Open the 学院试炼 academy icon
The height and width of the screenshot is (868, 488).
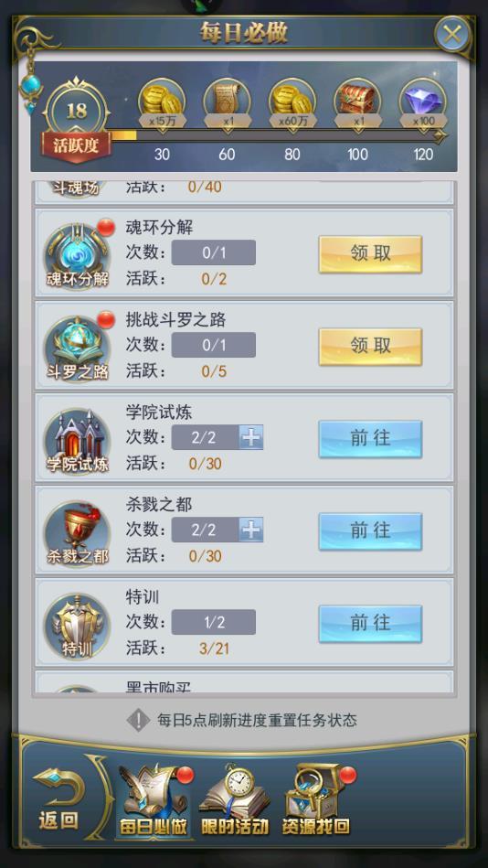click(x=77, y=441)
